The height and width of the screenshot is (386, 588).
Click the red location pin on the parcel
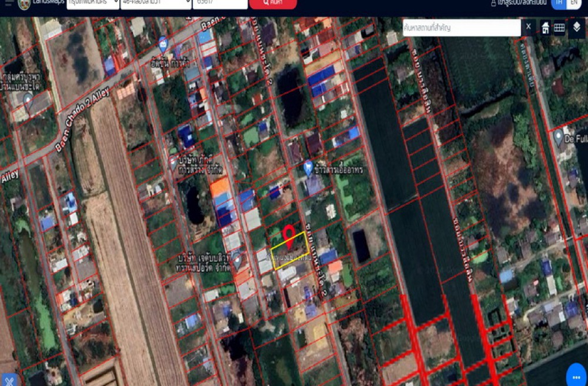pyautogui.click(x=289, y=235)
